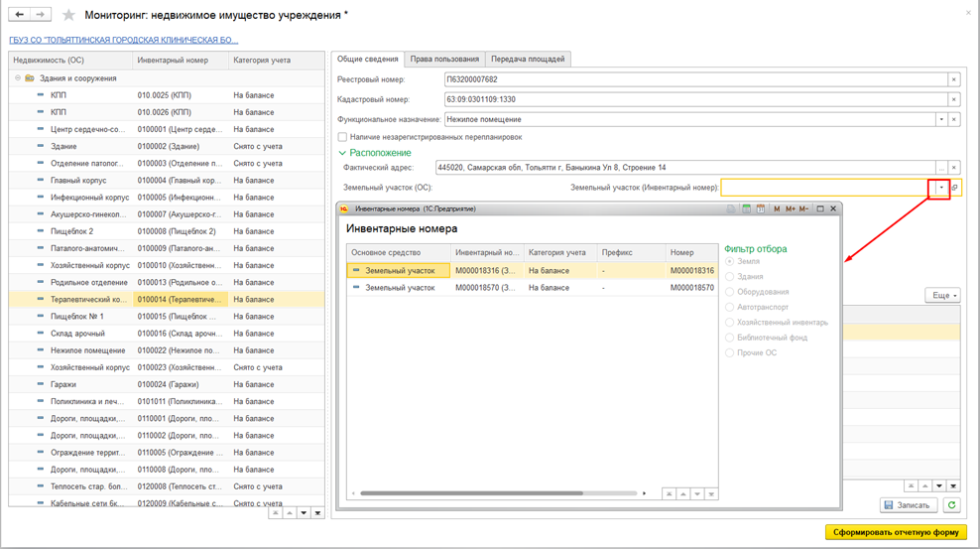Select the Склад арочный property row

click(x=167, y=334)
